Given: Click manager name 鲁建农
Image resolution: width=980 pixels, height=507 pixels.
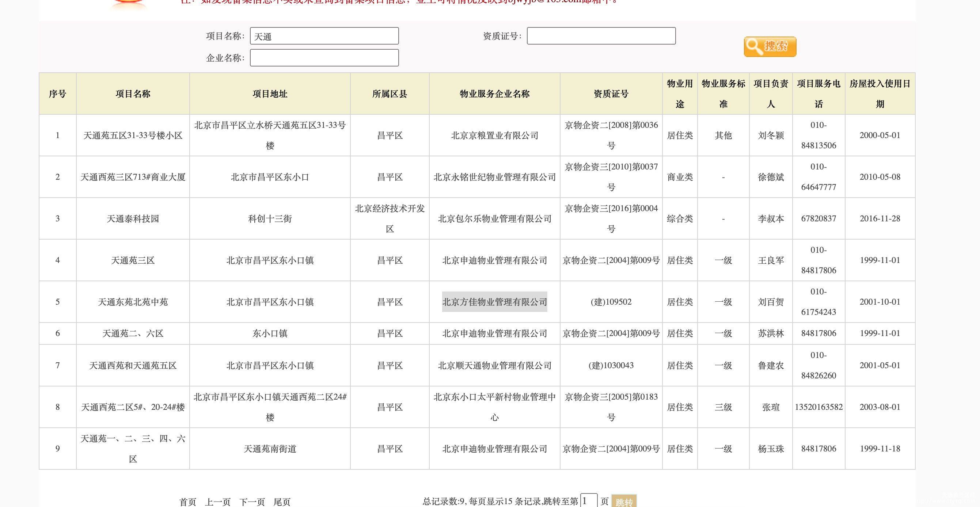Looking at the screenshot, I should (771, 366).
